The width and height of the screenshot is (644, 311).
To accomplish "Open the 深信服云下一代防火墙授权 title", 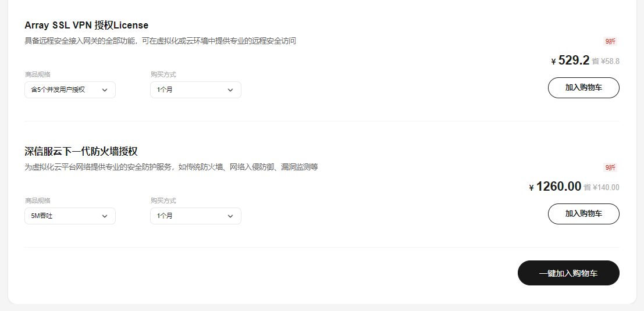I will pos(81,151).
